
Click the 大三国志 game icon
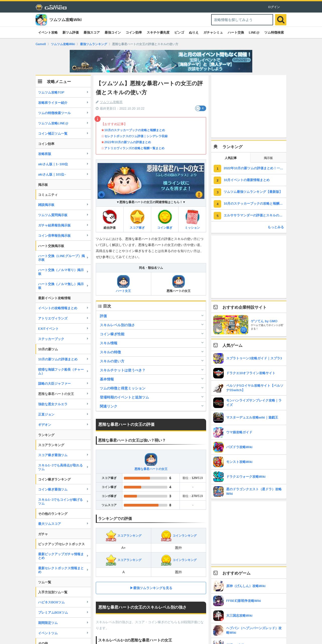[x=218, y=616]
